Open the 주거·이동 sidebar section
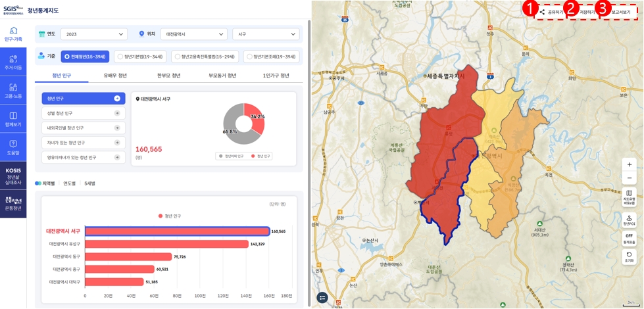 (13, 62)
